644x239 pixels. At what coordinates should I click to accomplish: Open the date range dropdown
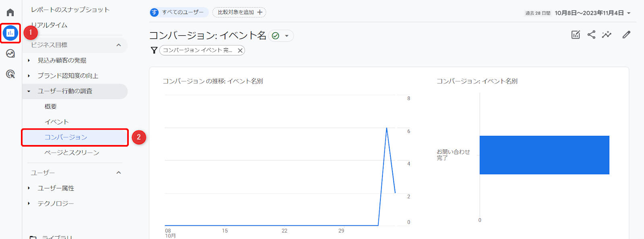coord(592,13)
